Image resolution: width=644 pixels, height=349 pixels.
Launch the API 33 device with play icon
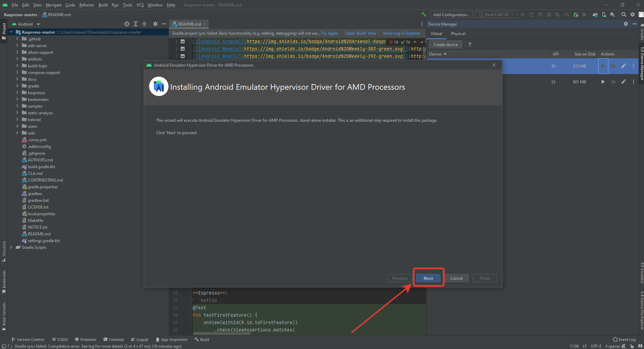(x=603, y=82)
